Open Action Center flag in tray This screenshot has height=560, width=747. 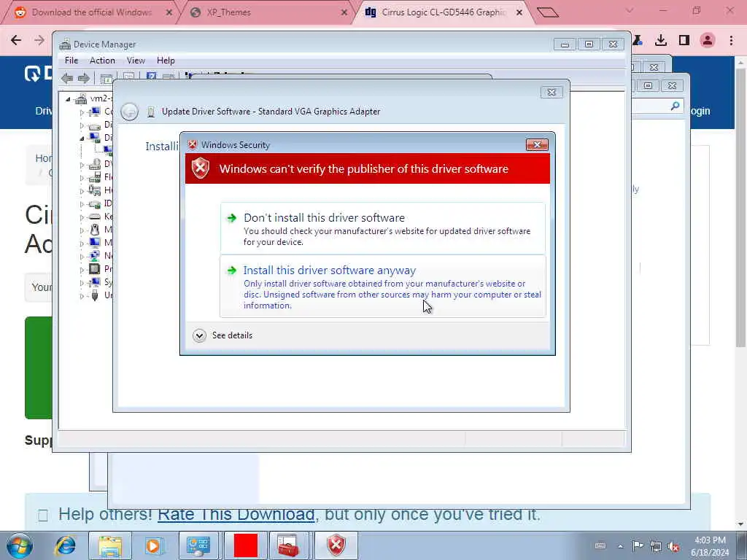[638, 546]
